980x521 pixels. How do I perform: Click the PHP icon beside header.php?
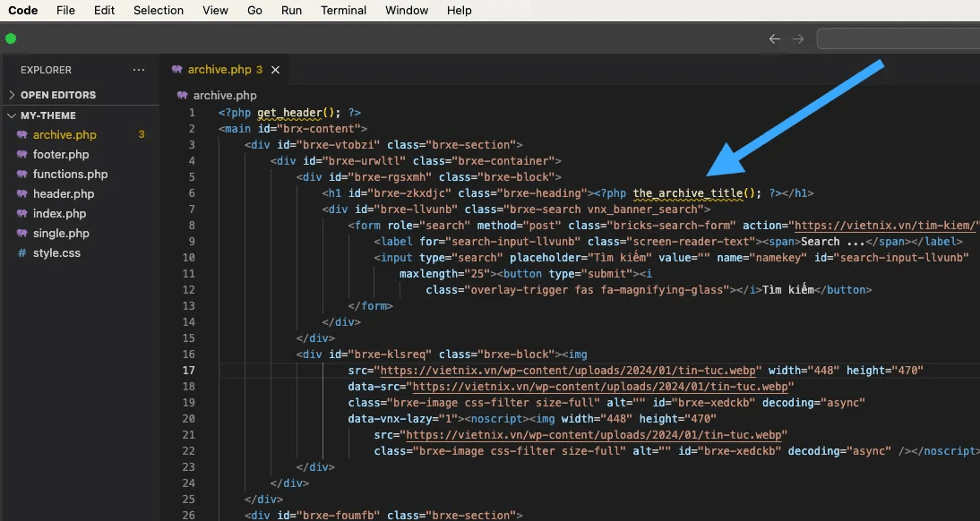click(x=21, y=193)
